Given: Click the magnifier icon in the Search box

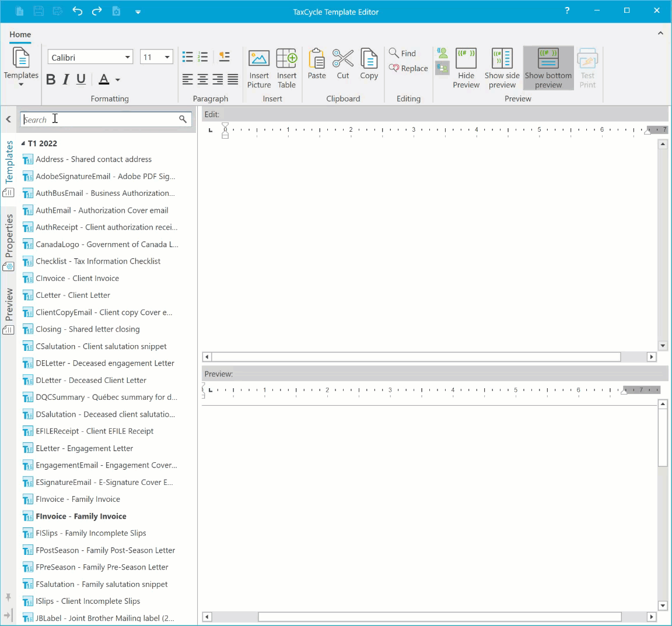Looking at the screenshot, I should [x=183, y=119].
